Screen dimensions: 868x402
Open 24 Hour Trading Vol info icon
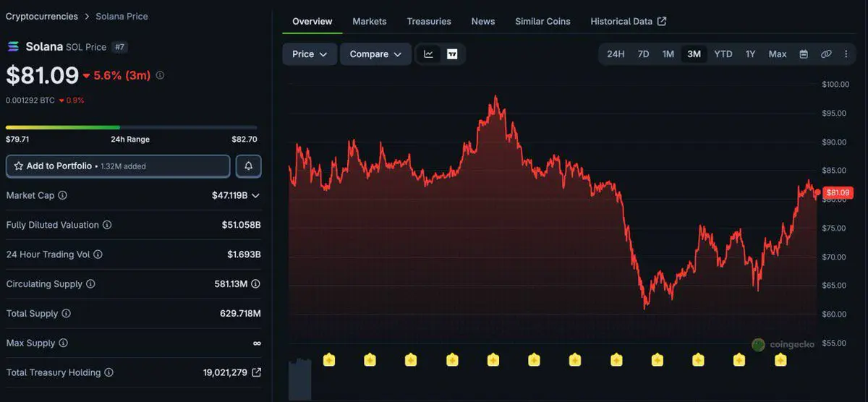click(x=98, y=255)
